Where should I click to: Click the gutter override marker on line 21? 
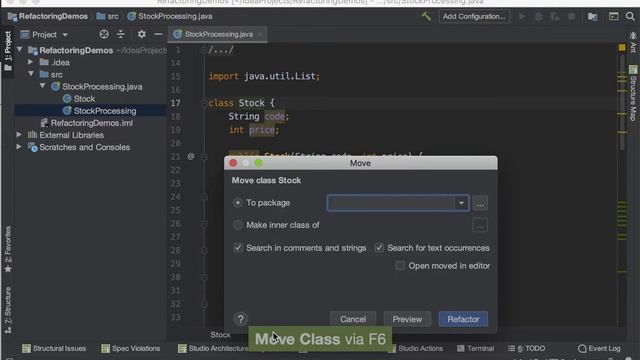[191, 156]
